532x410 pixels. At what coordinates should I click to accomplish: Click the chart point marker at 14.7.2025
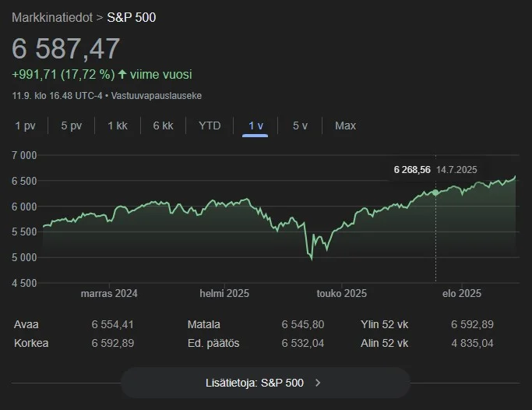click(x=435, y=193)
